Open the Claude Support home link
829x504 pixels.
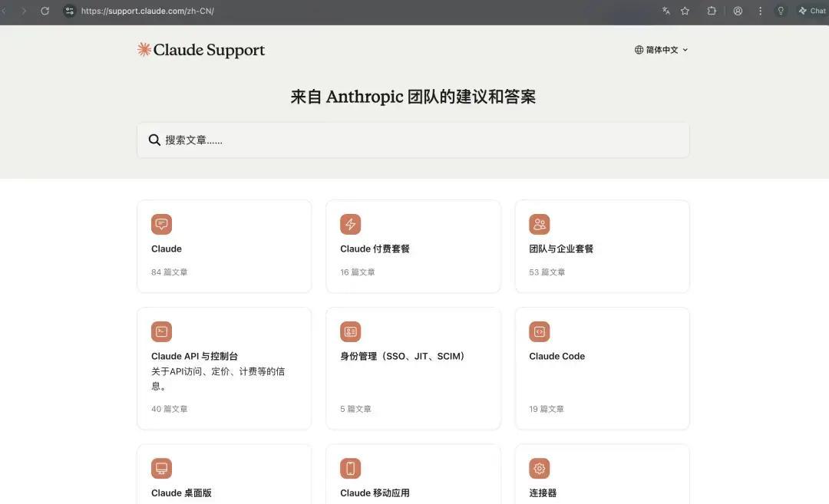[201, 50]
